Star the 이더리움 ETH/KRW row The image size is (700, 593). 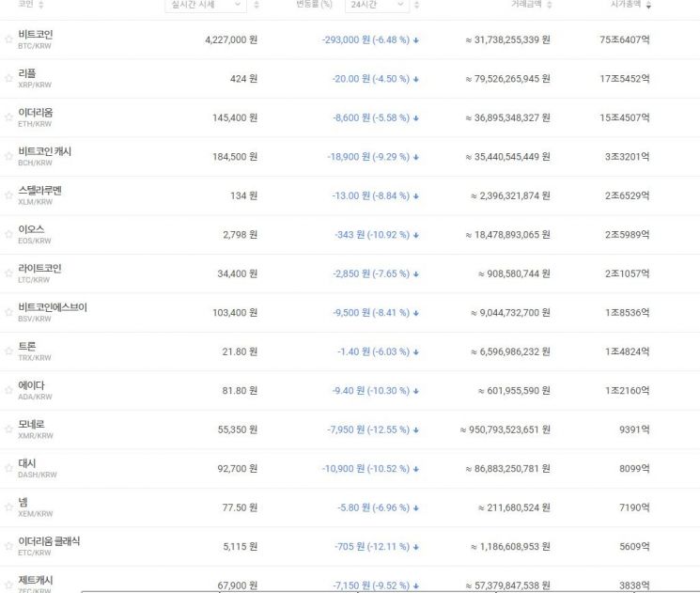8,117
